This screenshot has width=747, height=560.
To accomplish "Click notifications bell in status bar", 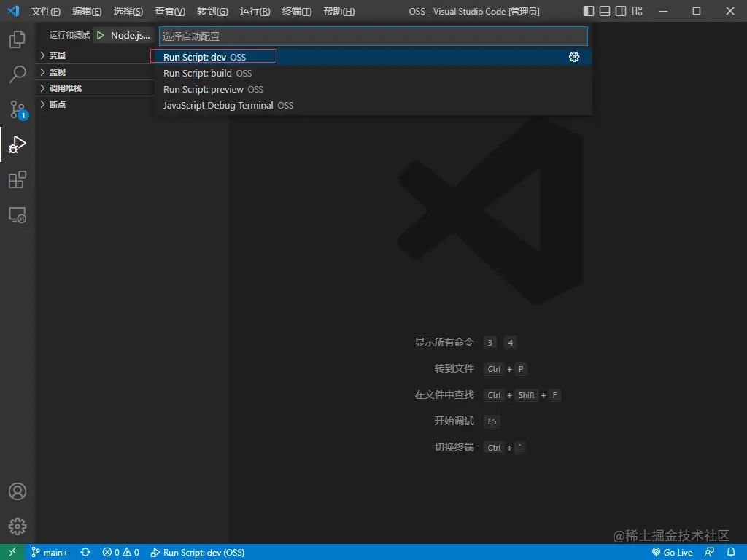I will 731,553.
